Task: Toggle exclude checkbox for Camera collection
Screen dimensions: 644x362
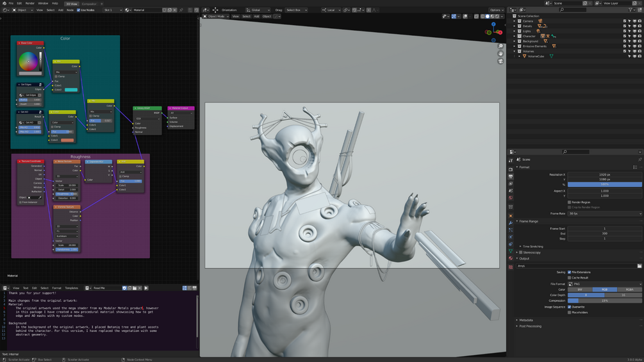Action: (x=625, y=21)
